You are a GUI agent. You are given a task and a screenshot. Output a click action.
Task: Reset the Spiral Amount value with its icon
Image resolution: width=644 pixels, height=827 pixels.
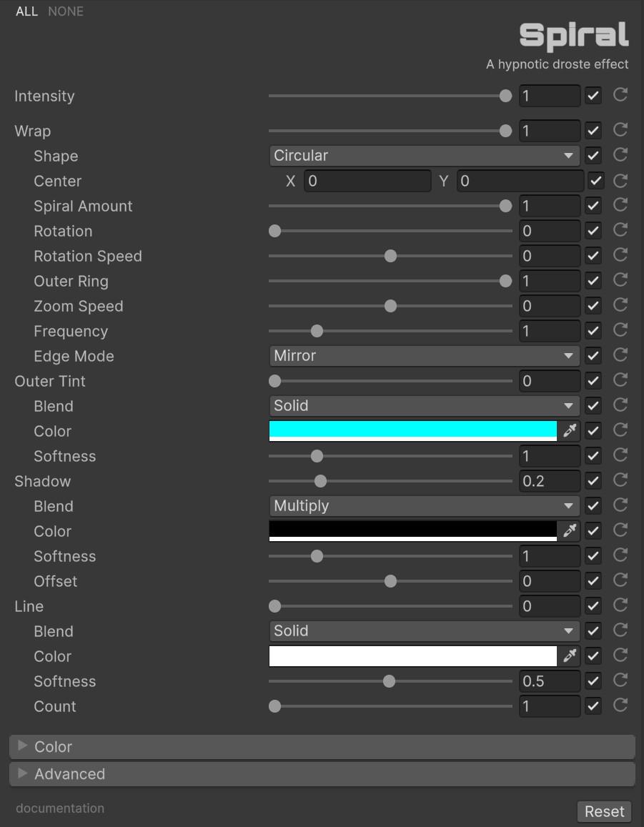[620, 206]
